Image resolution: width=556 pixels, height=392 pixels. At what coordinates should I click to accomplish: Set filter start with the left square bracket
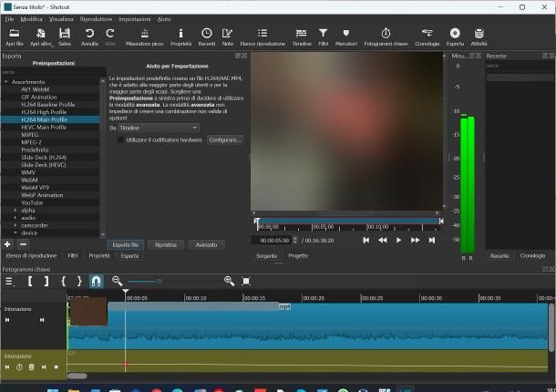(x=30, y=282)
